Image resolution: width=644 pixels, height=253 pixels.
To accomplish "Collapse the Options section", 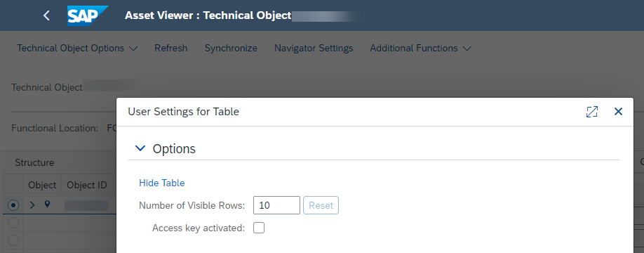I will (x=140, y=148).
